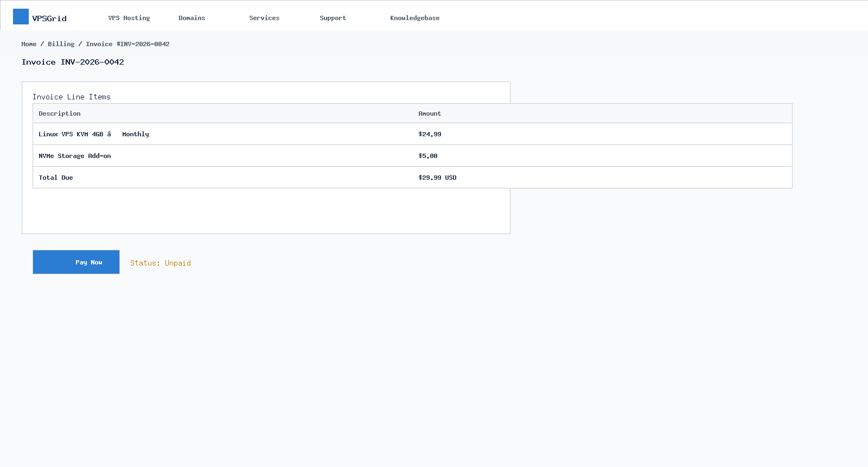Open the Support menu item
Screen dimensions: 868x467
tap(333, 18)
